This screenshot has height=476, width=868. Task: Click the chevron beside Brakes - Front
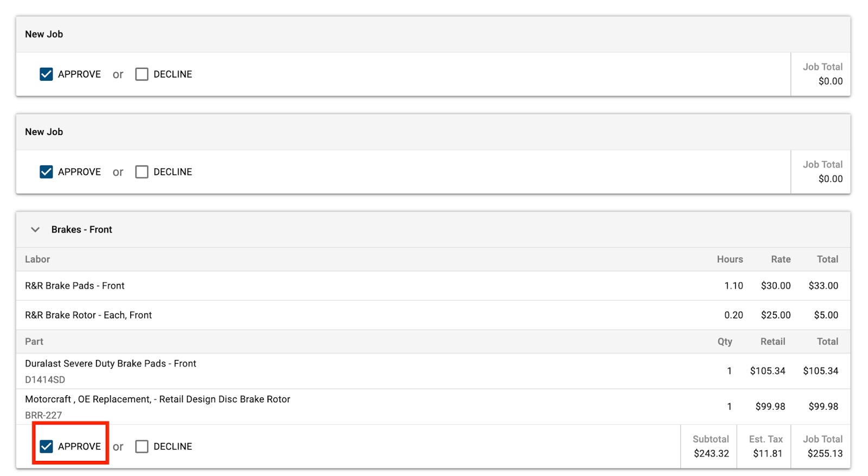click(x=35, y=229)
